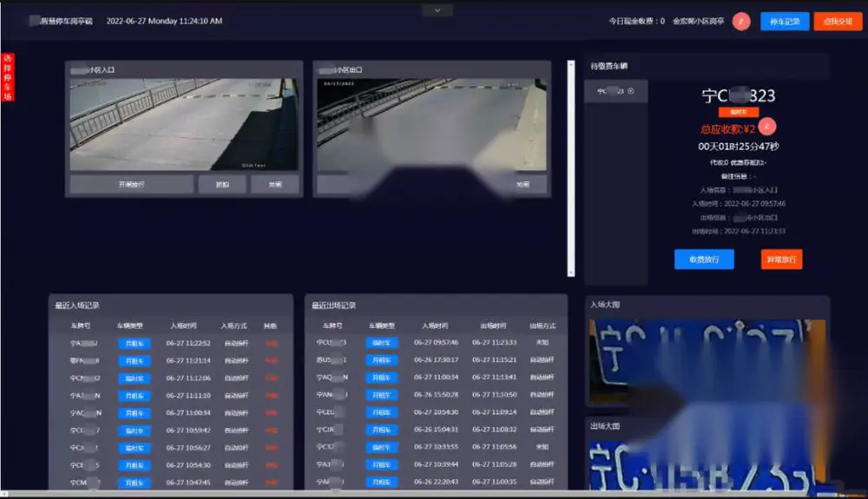Image resolution: width=868 pixels, height=499 pixels.
Task: Click the 月租车 tag in the 10:47:45 entry row
Action: pyautogui.click(x=134, y=483)
